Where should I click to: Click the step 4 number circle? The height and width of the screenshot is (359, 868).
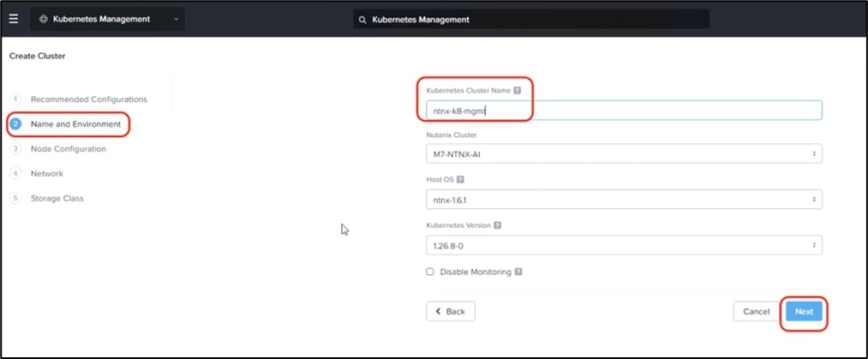15,174
